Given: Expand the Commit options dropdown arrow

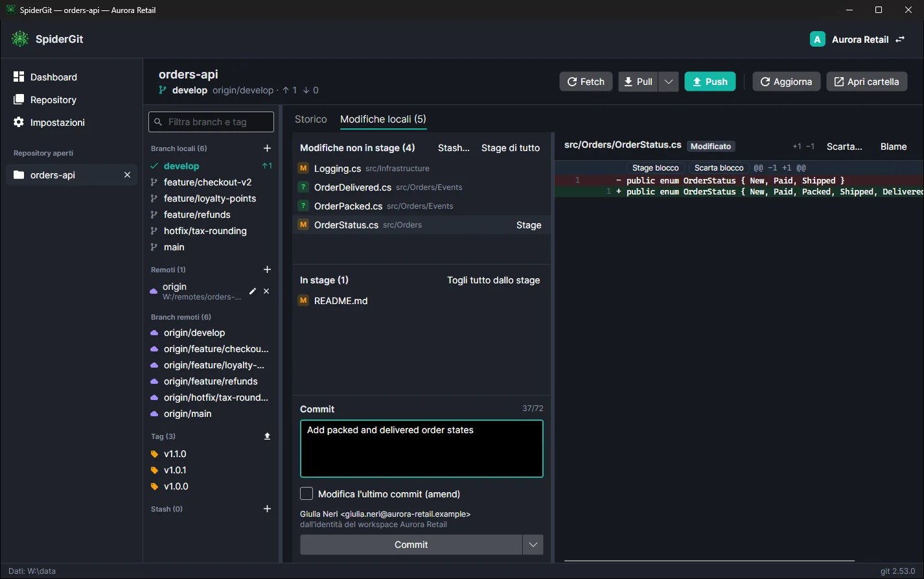Looking at the screenshot, I should tap(533, 545).
